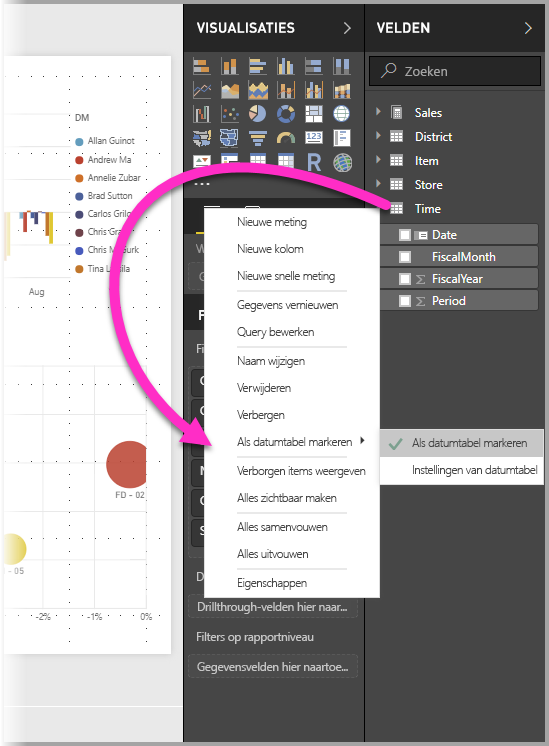This screenshot has height=746, width=549.
Task: Collapse the Velden pane
Action: point(528,28)
